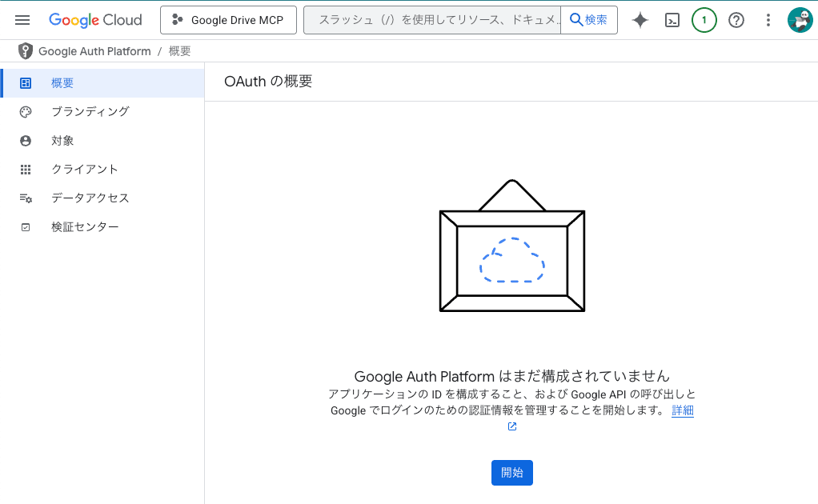The height and width of the screenshot is (504, 818).
Task: Click the Google Auth Platform shield icon
Action: 25,51
